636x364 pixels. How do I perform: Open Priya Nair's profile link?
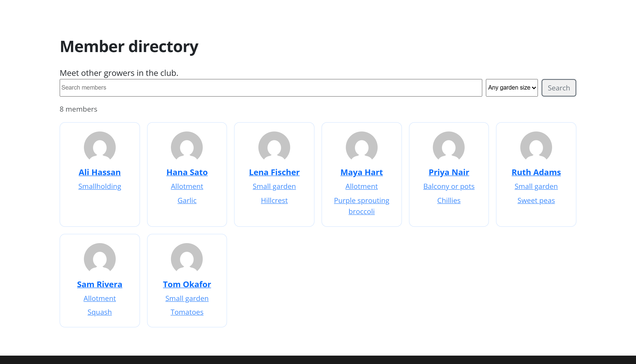point(449,172)
